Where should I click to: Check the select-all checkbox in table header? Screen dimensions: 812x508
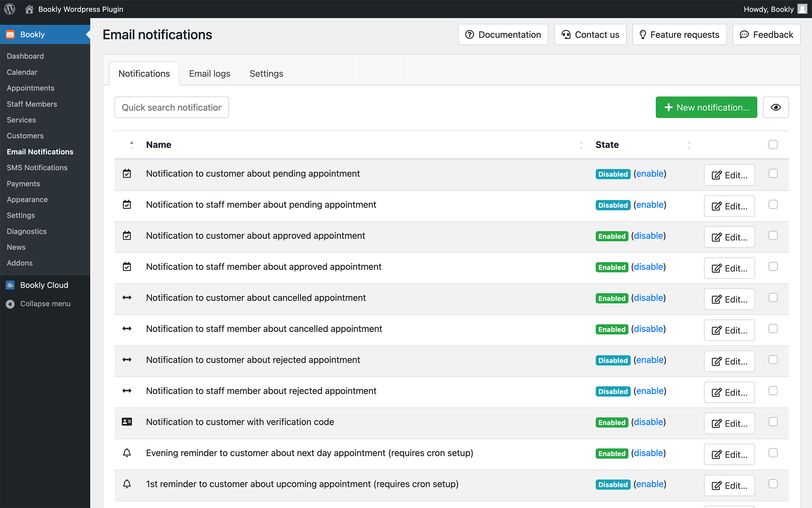pyautogui.click(x=773, y=145)
